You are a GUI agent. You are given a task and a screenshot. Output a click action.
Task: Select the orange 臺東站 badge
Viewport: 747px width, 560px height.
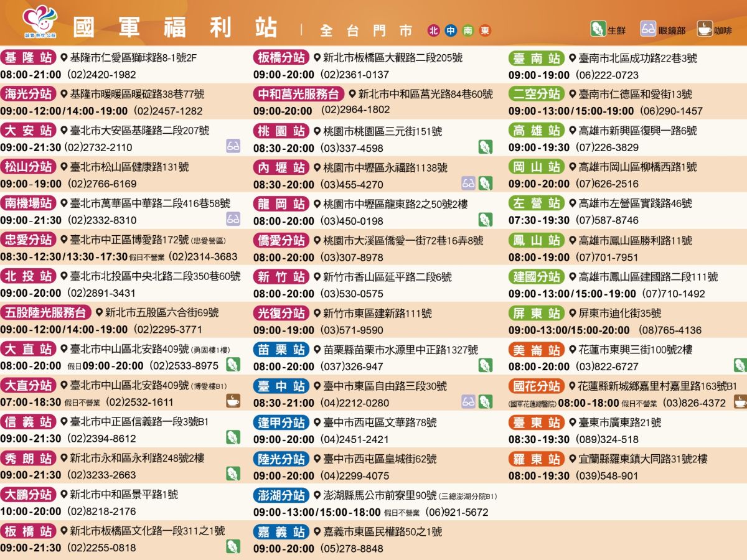click(x=537, y=422)
